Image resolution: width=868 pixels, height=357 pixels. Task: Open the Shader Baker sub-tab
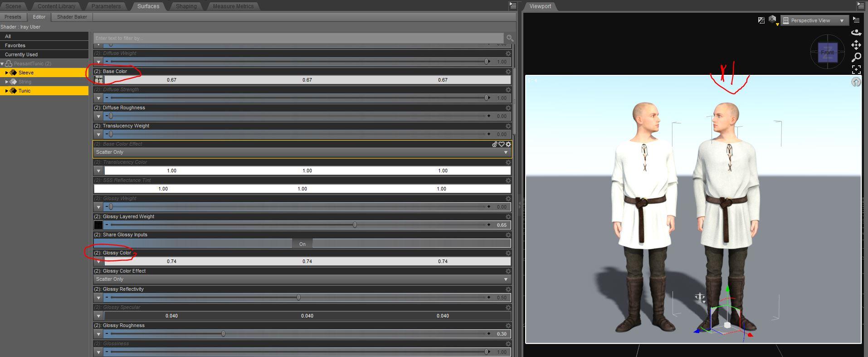[72, 17]
